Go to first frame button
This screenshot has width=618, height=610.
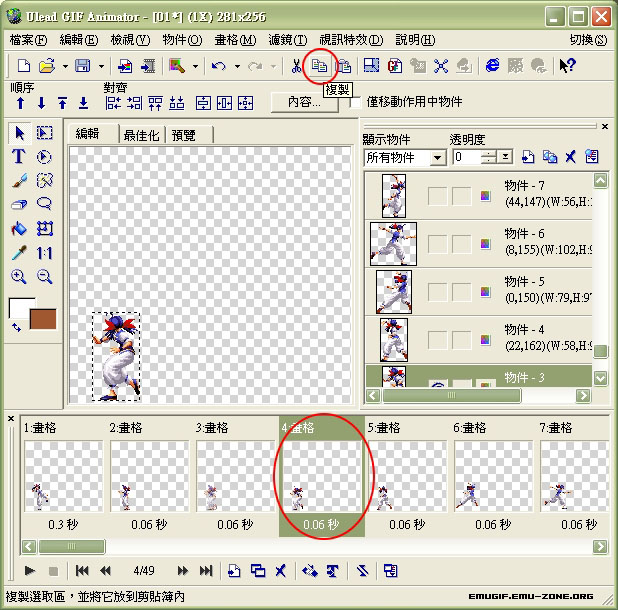click(x=82, y=571)
